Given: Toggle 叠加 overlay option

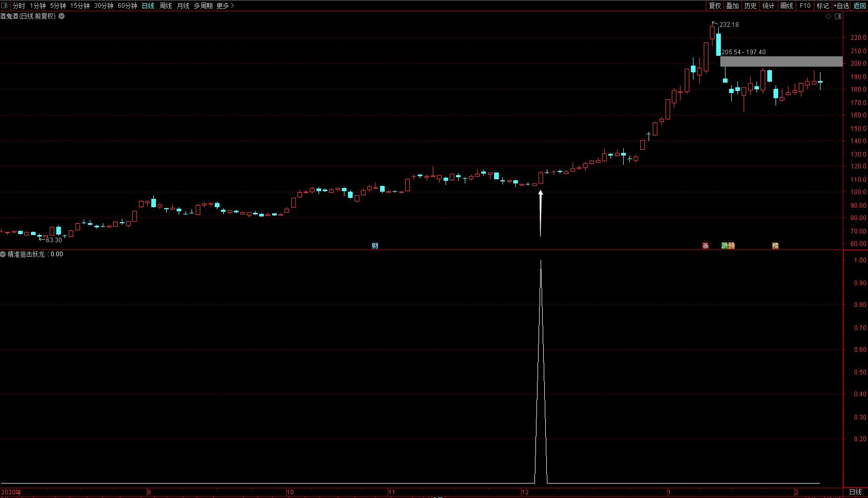Looking at the screenshot, I should tap(732, 6).
